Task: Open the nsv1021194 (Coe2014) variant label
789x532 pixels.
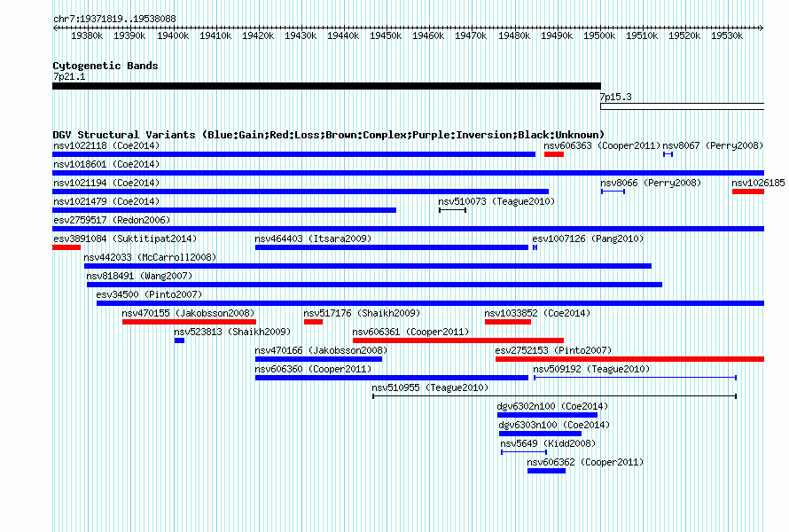Action: (x=106, y=183)
